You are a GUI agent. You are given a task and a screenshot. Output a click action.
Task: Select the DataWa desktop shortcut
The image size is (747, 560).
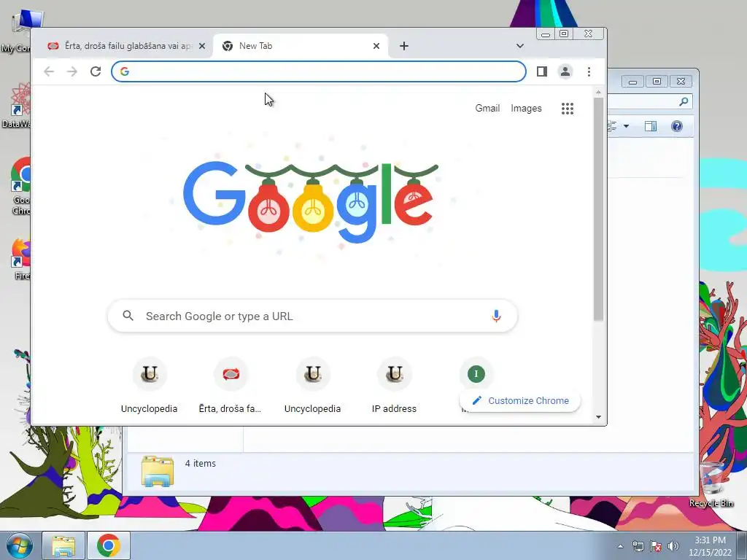point(18,106)
